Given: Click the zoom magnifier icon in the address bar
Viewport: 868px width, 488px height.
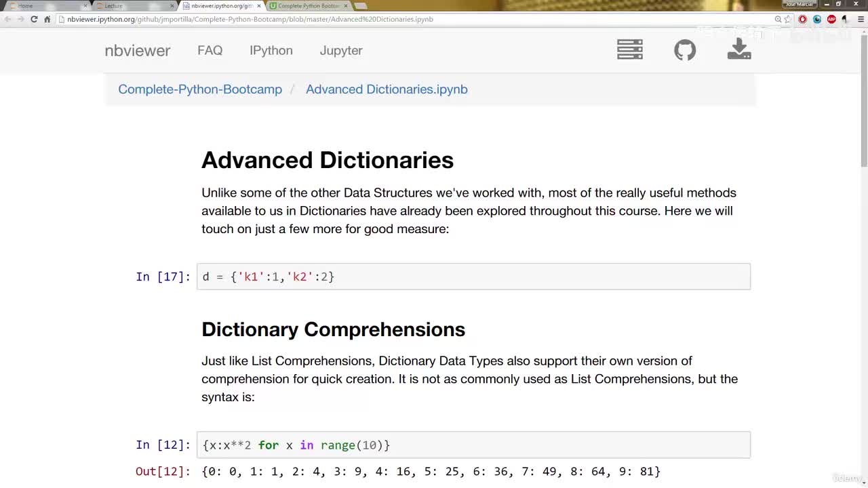Looking at the screenshot, I should (778, 19).
